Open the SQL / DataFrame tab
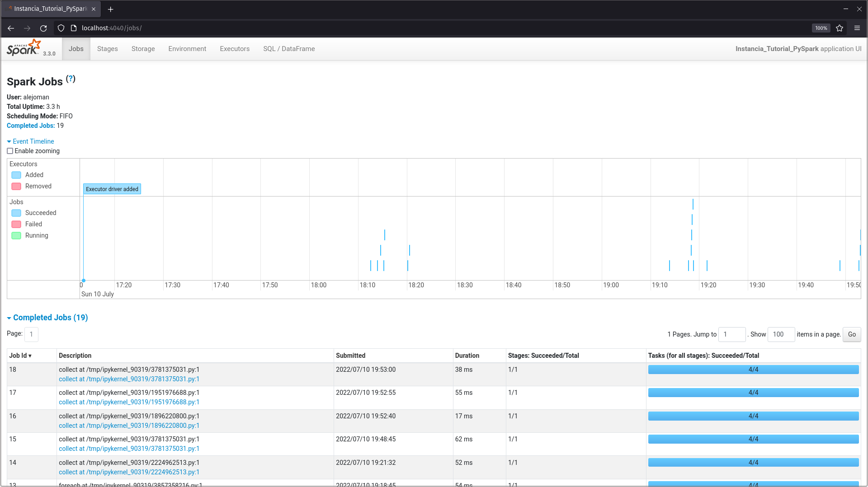Viewport: 868px width, 487px height. coord(289,49)
